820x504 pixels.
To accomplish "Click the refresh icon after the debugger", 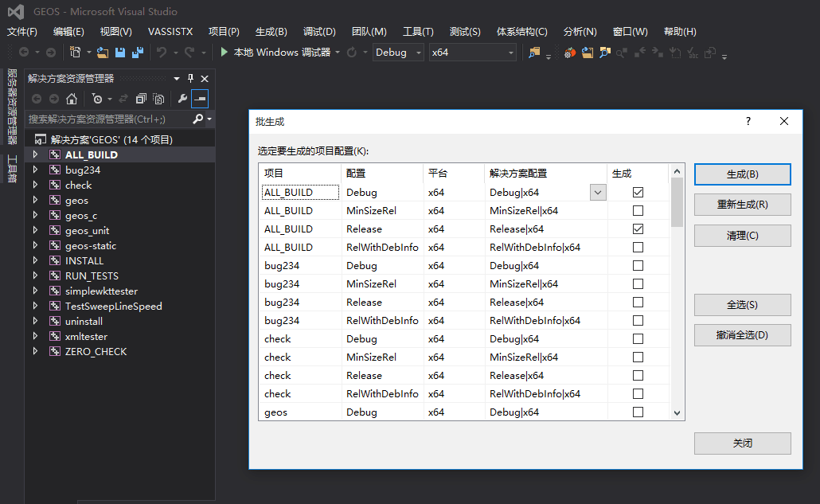I will click(x=352, y=53).
